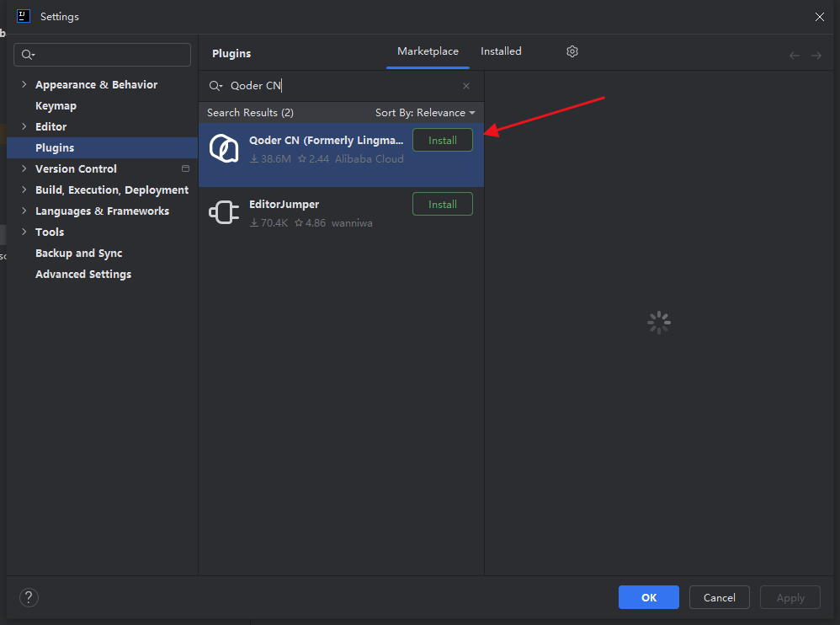Navigate forward with the right arrow
The height and width of the screenshot is (625, 840).
[x=816, y=56]
